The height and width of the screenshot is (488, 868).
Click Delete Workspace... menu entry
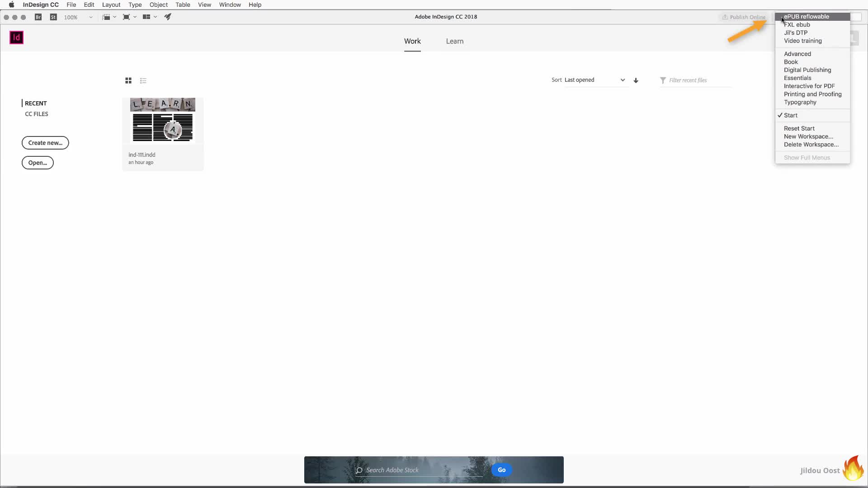click(x=812, y=145)
